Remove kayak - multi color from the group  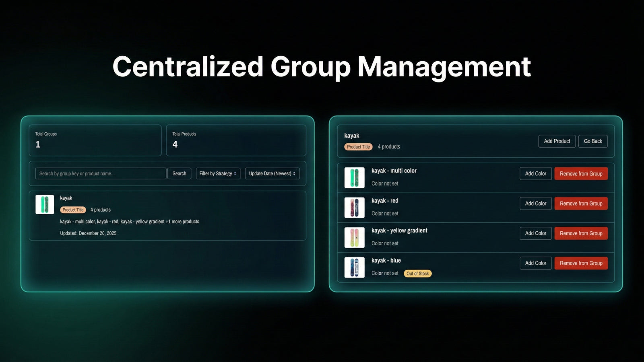581,173
